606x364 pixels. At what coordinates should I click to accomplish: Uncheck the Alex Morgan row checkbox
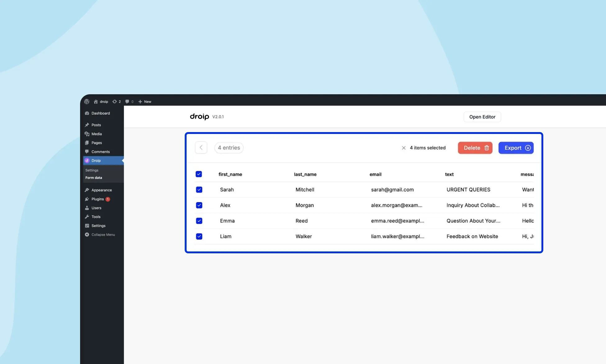click(199, 205)
